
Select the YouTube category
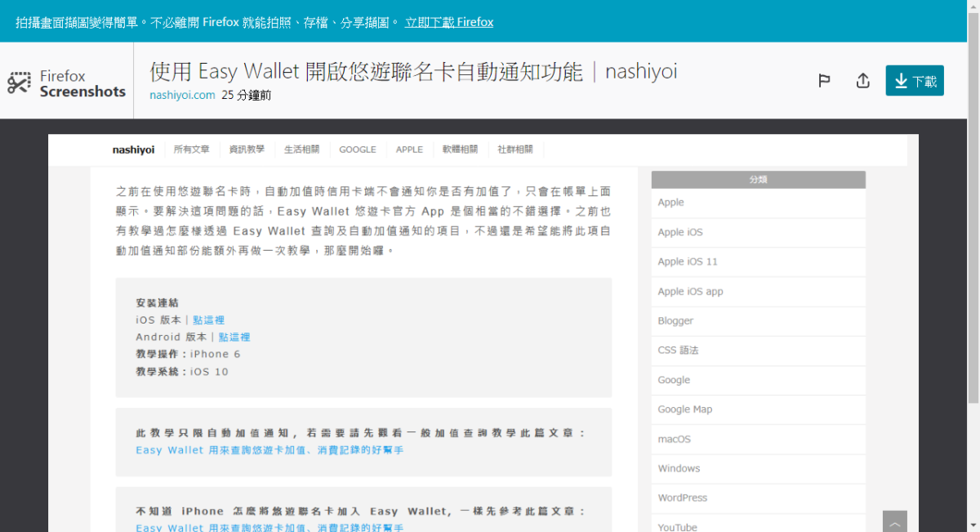tap(758, 525)
